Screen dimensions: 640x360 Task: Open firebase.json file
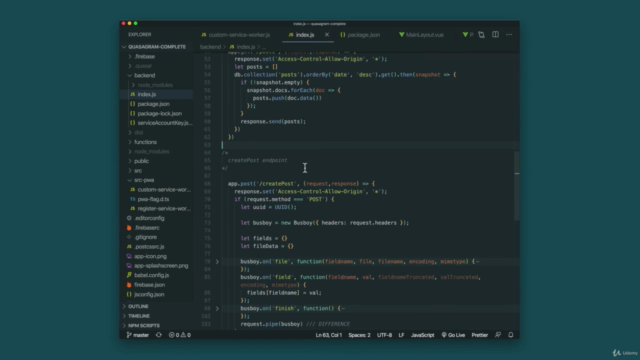point(149,285)
